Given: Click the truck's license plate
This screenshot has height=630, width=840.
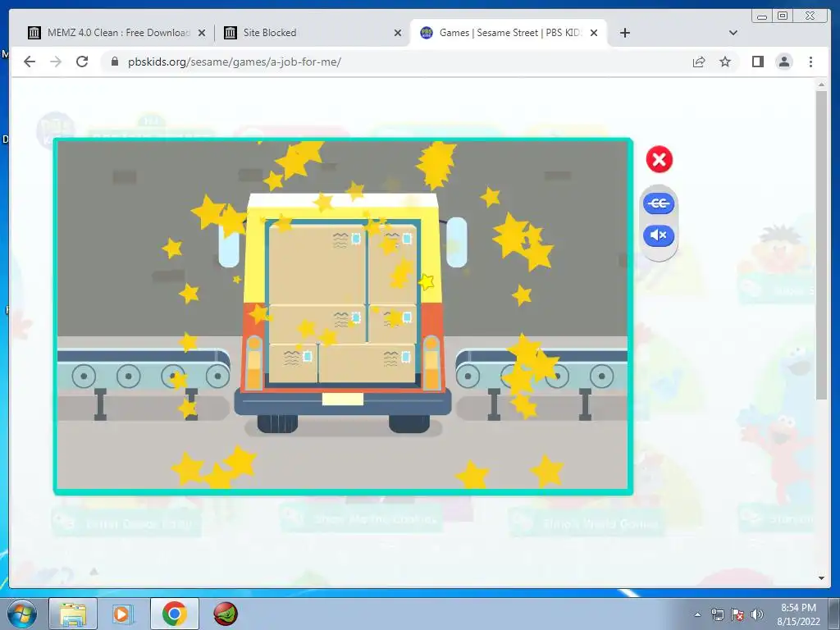Looking at the screenshot, I should pos(342,399).
